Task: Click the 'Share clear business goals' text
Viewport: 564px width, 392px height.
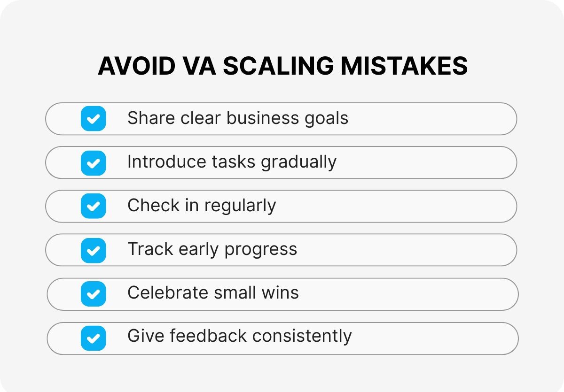Action: click(x=237, y=118)
